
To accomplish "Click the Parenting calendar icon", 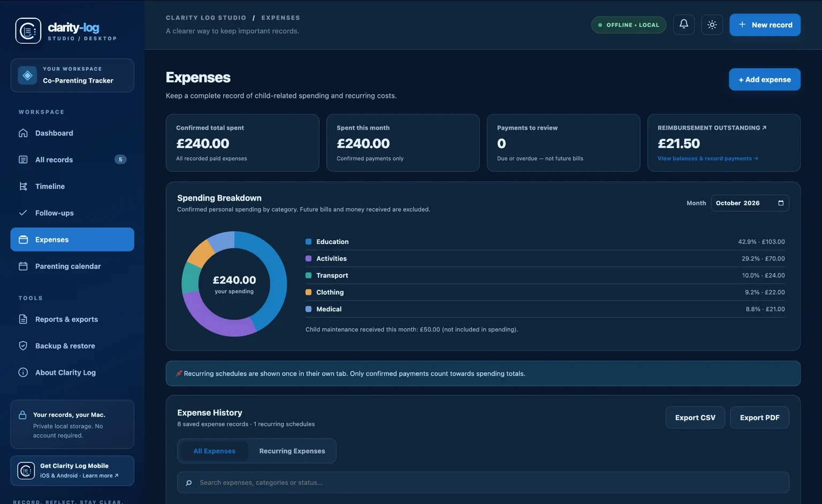I will click(23, 266).
